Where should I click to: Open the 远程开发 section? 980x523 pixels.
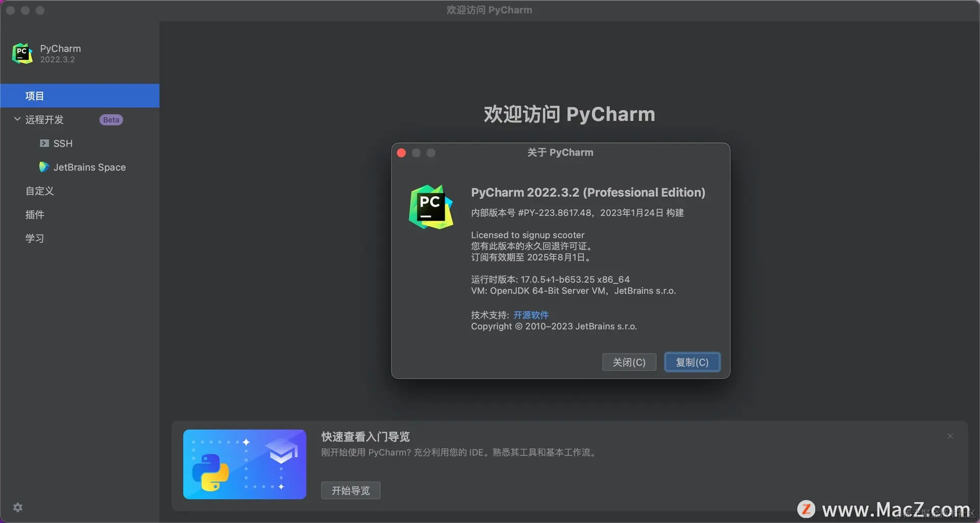(x=44, y=119)
